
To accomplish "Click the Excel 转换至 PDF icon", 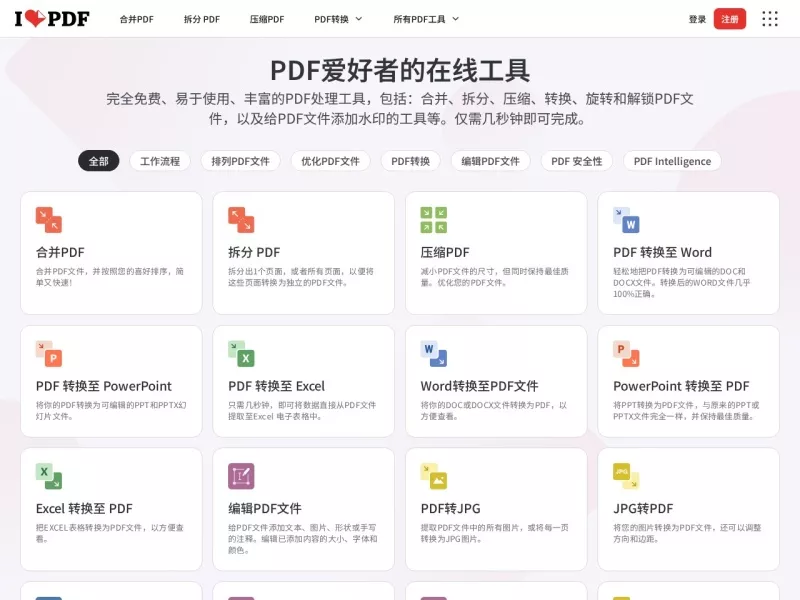I will [x=49, y=477].
